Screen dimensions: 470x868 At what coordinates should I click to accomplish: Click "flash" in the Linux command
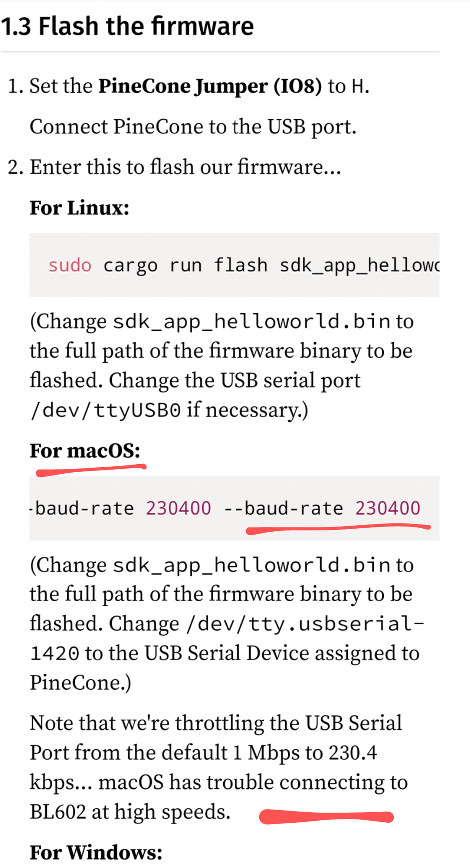tap(240, 265)
